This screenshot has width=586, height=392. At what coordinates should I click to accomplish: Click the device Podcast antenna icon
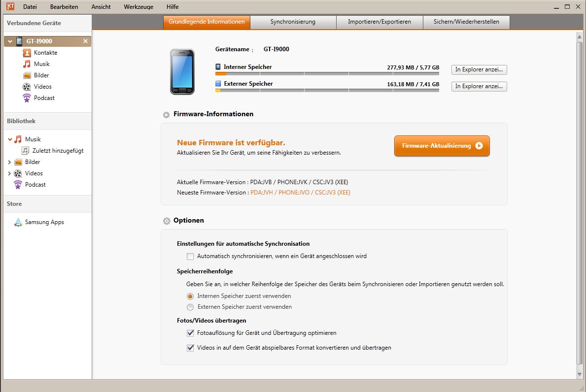click(x=27, y=98)
